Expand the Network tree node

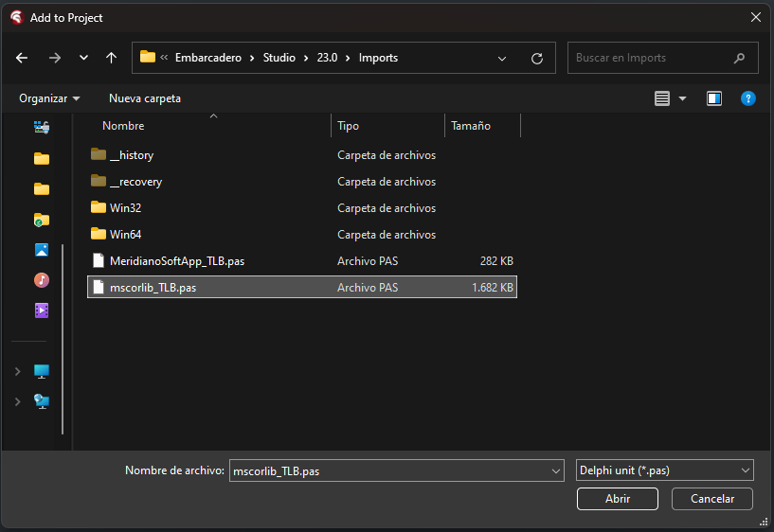(18, 401)
